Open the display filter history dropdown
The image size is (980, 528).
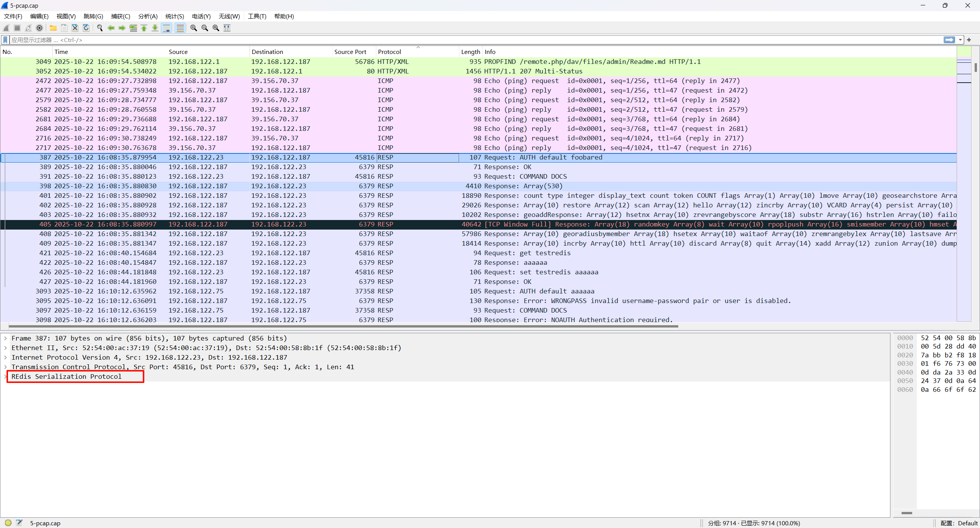pyautogui.click(x=960, y=40)
